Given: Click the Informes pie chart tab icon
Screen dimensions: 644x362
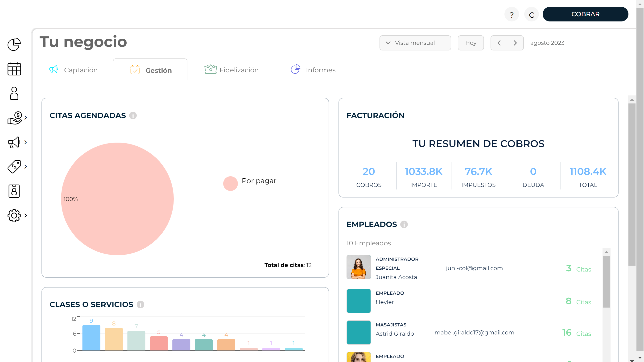Looking at the screenshot, I should coord(296,69).
